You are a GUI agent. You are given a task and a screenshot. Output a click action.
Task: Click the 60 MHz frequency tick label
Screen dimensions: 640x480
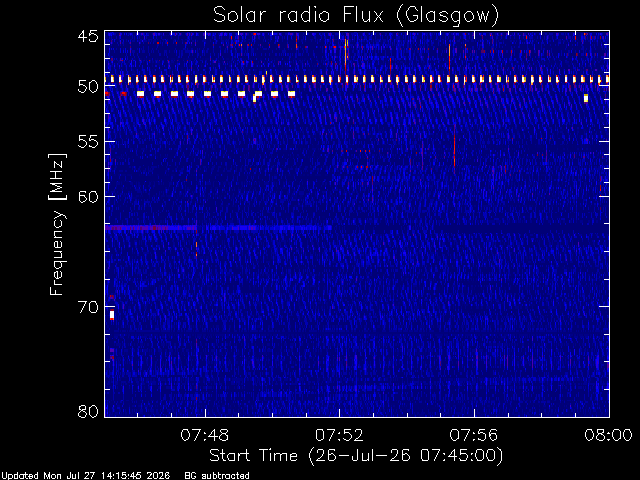(x=88, y=196)
